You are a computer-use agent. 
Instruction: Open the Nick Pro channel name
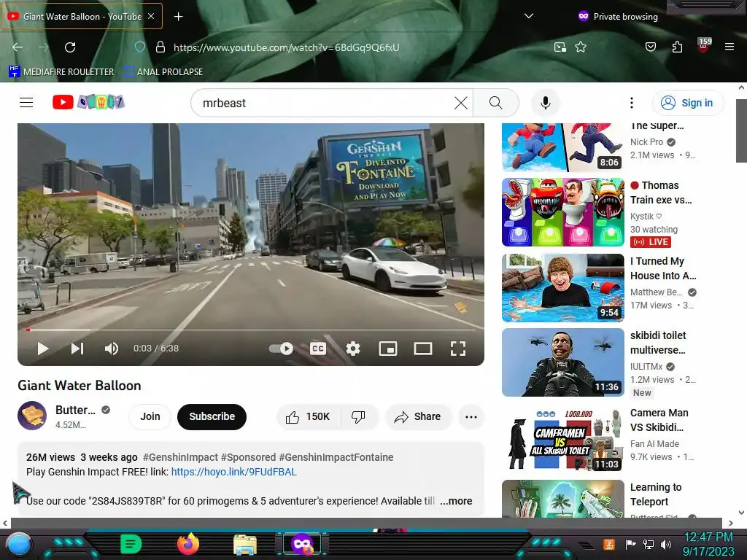pyautogui.click(x=646, y=142)
